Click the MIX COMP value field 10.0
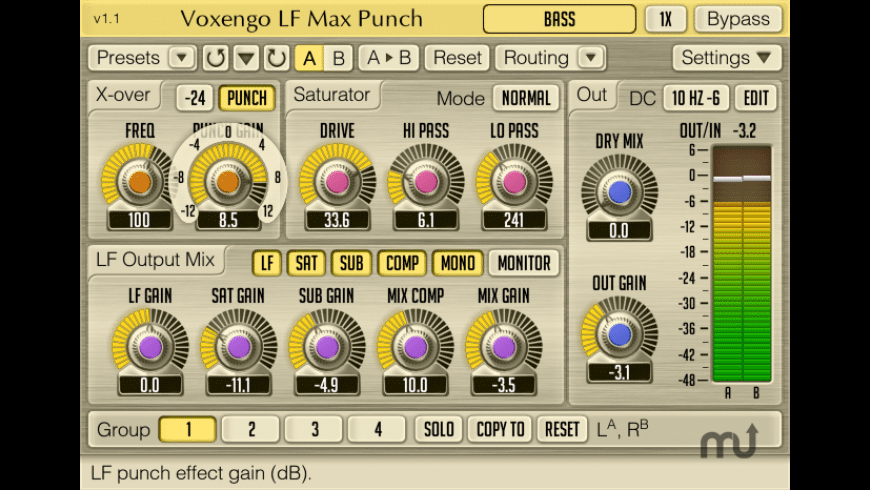This screenshot has height=490, width=870. [x=415, y=385]
